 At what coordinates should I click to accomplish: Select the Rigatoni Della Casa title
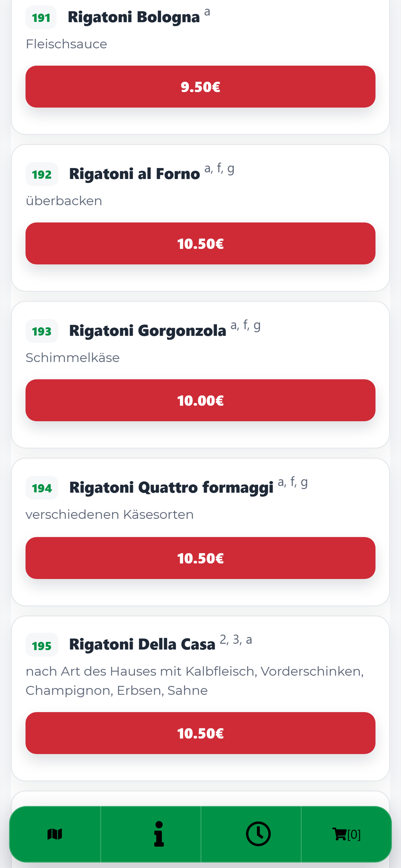click(142, 645)
